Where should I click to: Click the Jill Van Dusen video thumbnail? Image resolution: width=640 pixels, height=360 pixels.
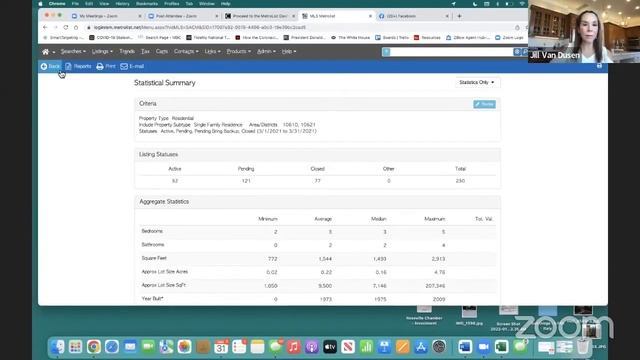click(584, 31)
